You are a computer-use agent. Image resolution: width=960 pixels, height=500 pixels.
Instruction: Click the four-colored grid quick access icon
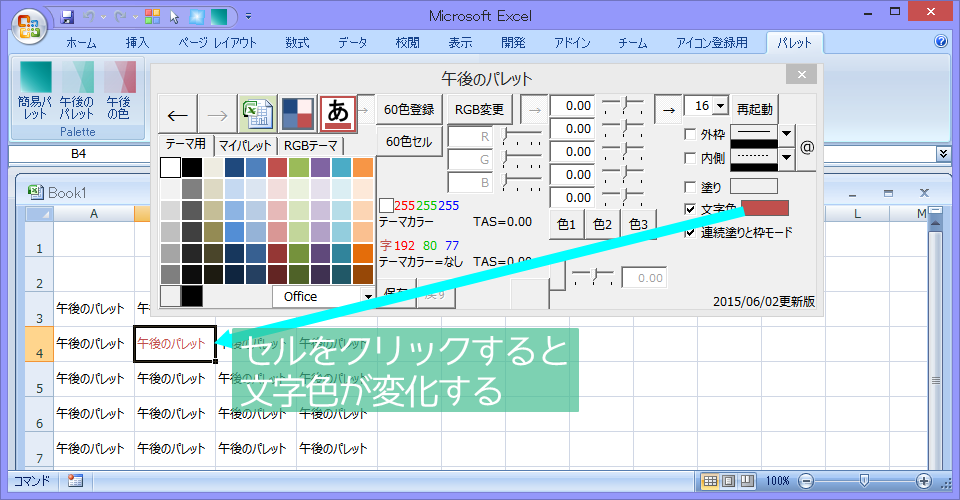[152, 17]
